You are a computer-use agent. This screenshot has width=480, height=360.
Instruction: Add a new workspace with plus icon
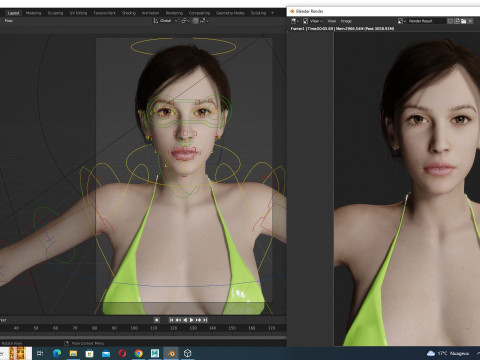272,13
